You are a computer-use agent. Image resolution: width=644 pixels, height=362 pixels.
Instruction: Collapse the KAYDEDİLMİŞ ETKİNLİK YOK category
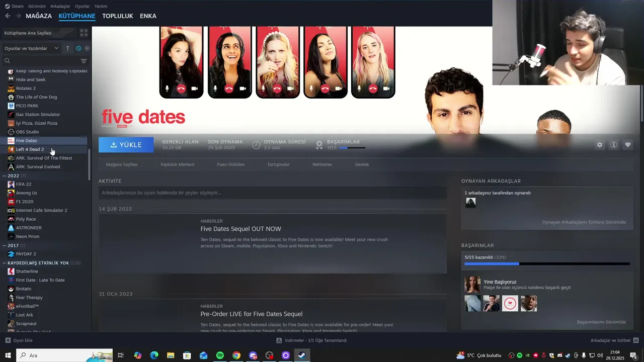5,263
